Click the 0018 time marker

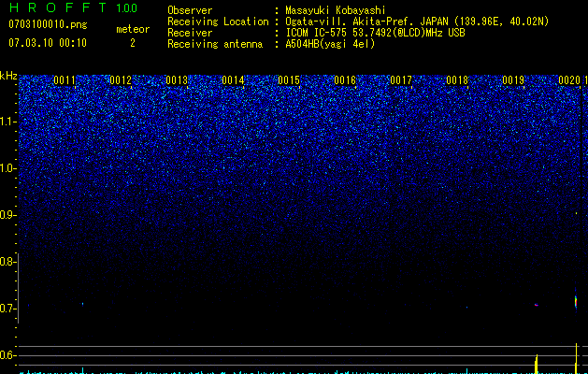(x=457, y=80)
